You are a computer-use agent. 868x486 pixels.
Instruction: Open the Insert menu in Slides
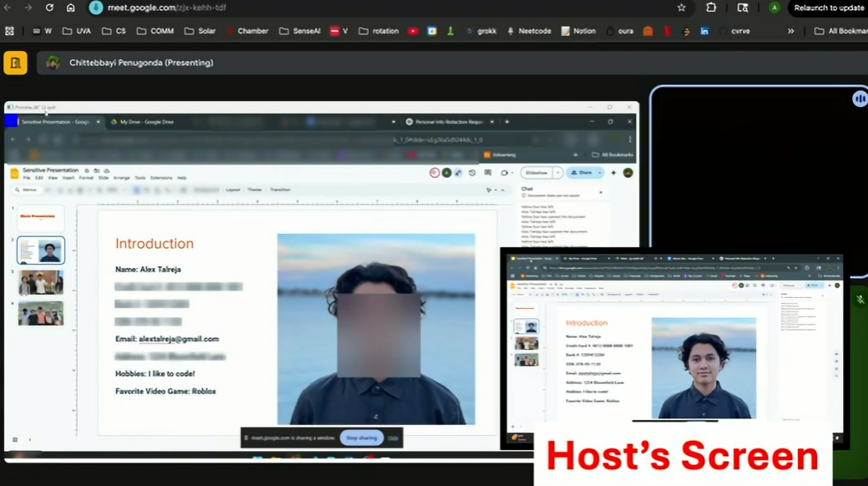[x=68, y=178]
